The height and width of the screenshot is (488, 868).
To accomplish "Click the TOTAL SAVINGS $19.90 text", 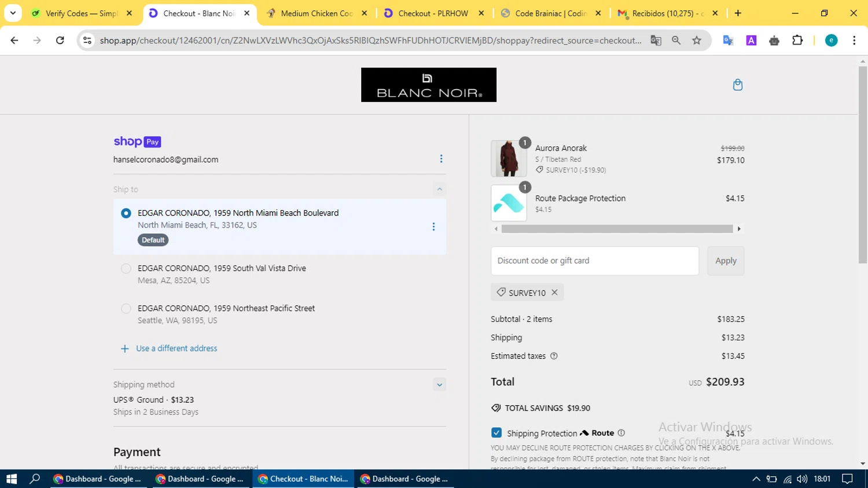I will 547,408.
